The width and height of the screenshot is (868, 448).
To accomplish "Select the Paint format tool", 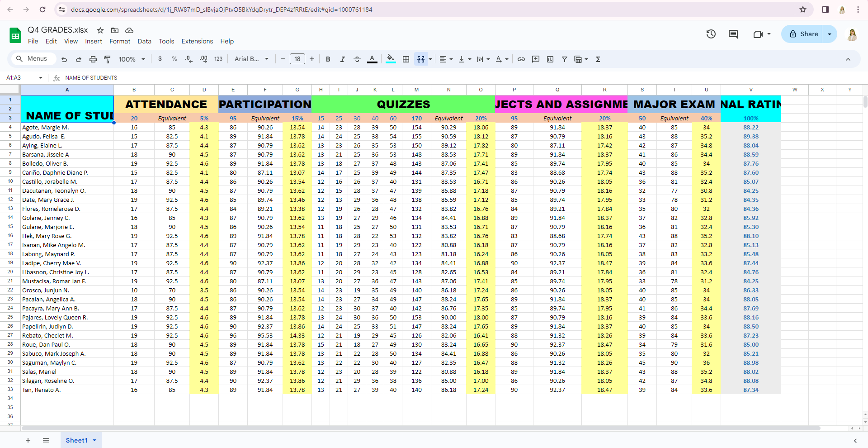I will pos(108,59).
